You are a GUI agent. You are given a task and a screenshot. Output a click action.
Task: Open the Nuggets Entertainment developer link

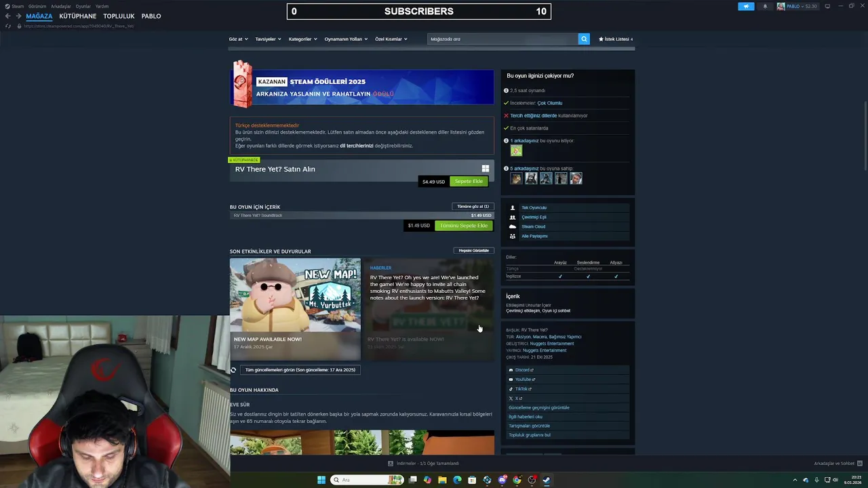tap(552, 344)
